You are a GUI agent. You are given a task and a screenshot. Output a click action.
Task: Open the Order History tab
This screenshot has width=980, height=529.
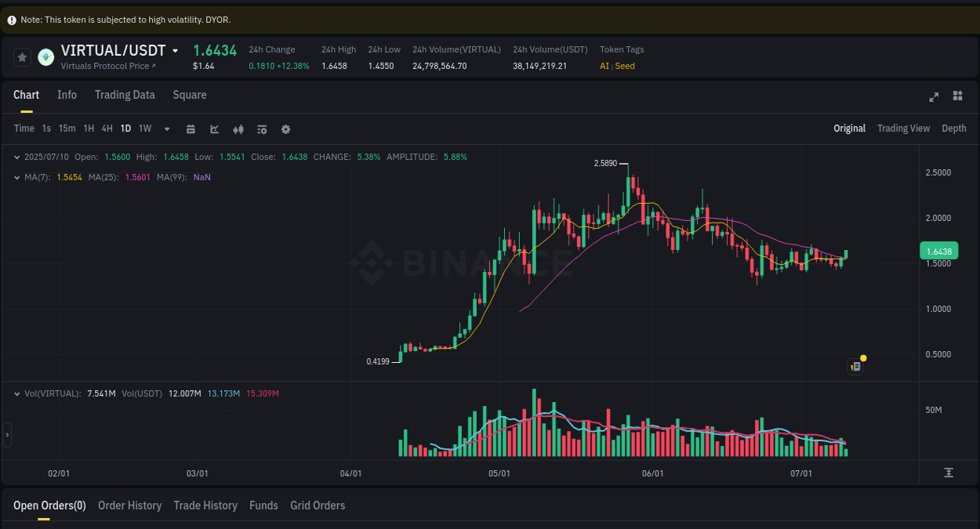(129, 505)
